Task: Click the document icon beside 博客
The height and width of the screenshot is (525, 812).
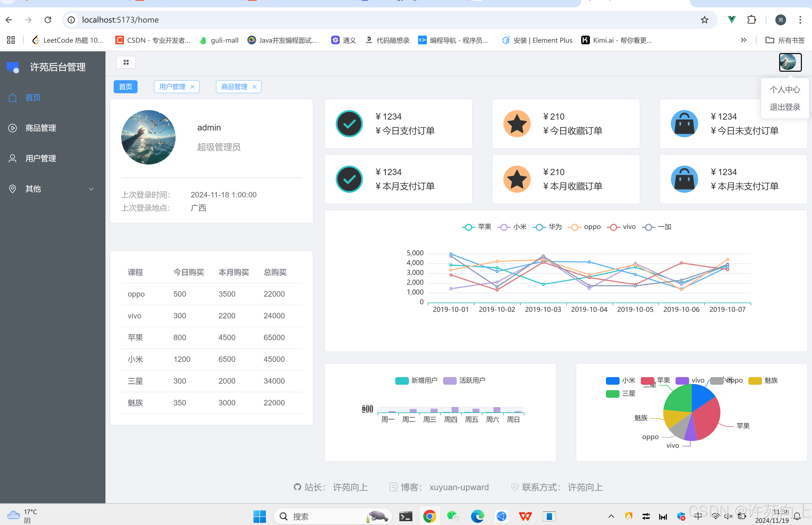Action: point(393,487)
